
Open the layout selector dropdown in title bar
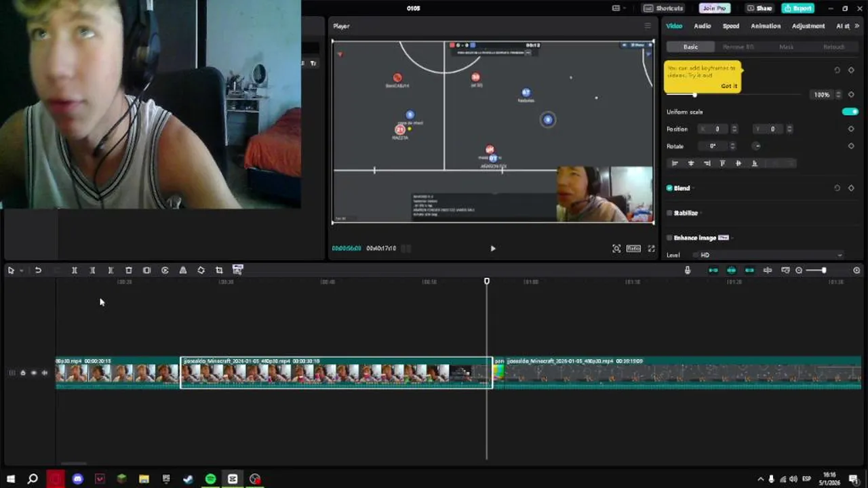tap(619, 8)
